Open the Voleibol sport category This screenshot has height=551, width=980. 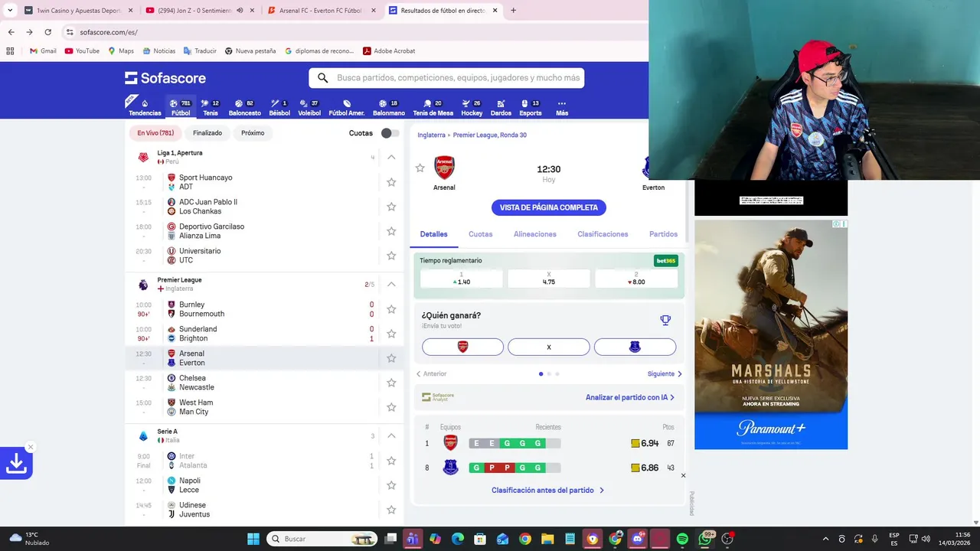click(x=309, y=108)
